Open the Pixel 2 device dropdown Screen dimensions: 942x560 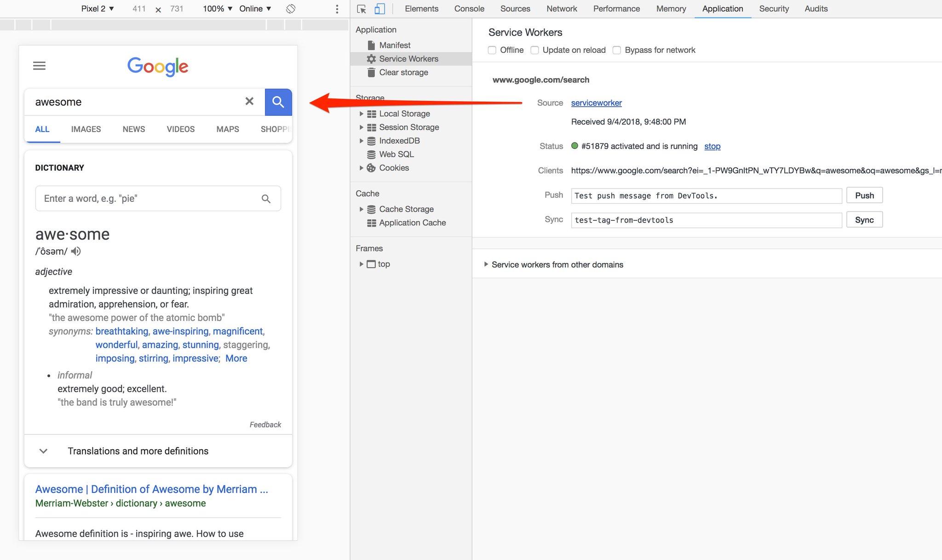[98, 9]
